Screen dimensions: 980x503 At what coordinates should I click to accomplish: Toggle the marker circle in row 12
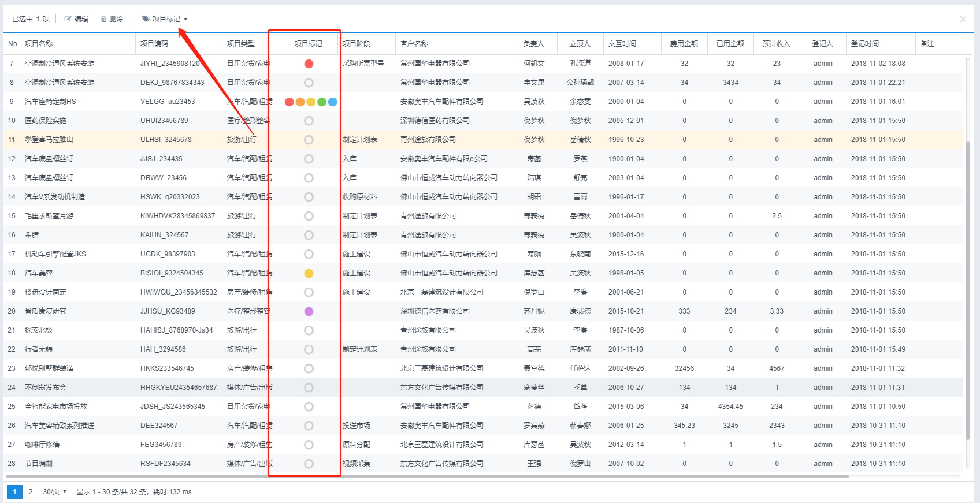[x=309, y=159]
